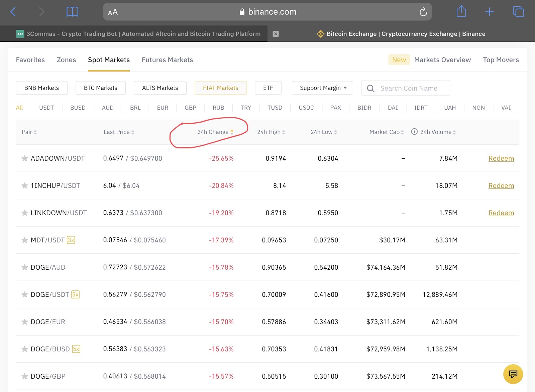Switch to Futures Markets tab
The image size is (535, 392).
click(167, 60)
